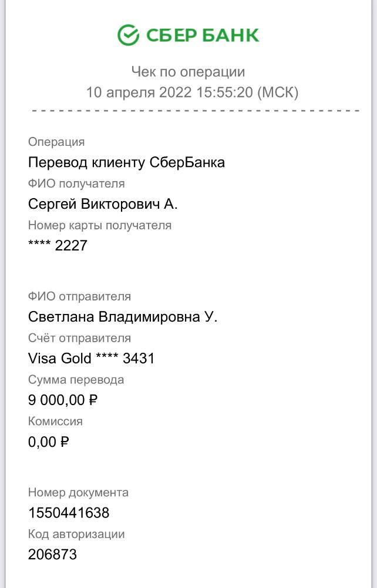Select the date 10 апреля 2022 line
Image resolution: width=377 pixels, height=588 pixels.
pos(192,92)
